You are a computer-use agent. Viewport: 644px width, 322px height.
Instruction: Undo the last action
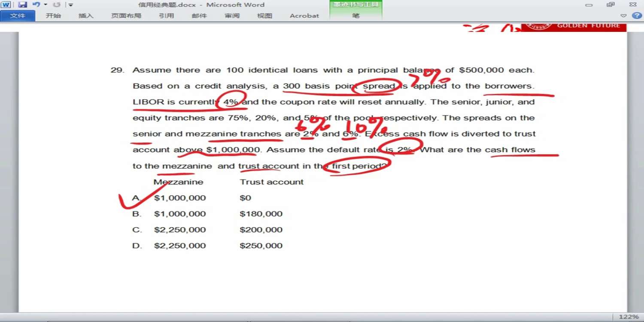(36, 5)
